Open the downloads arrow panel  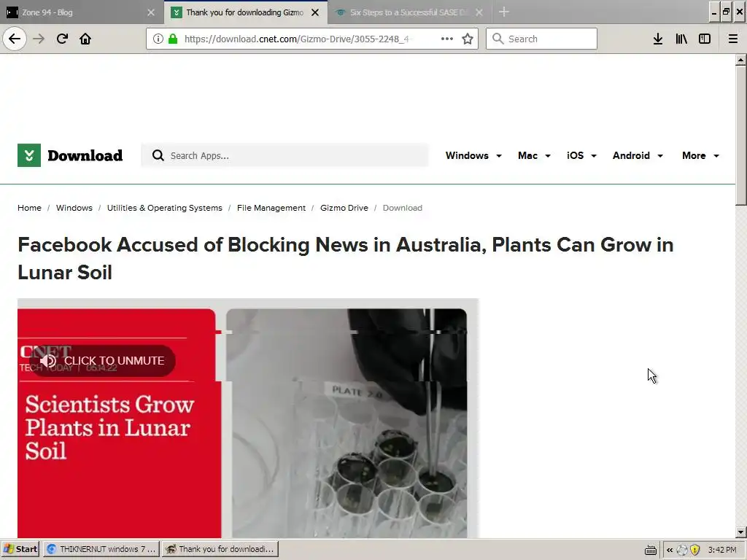pos(658,39)
